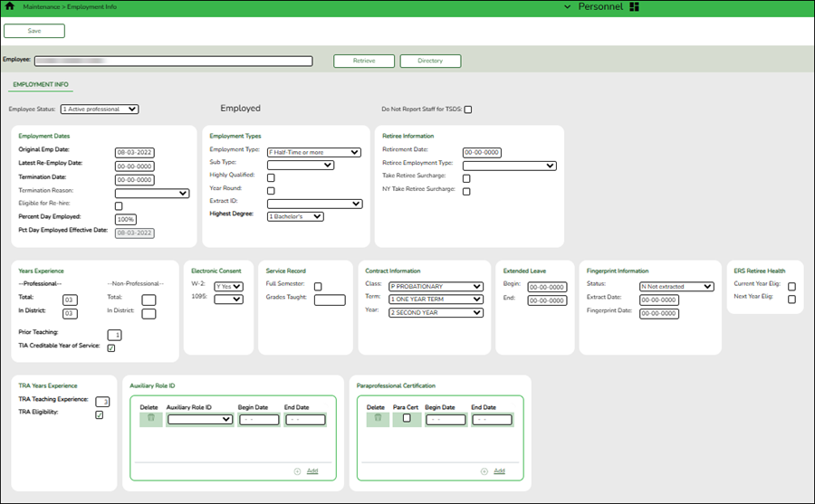The width and height of the screenshot is (815, 504).
Task: Click the Grades Taught field
Action: tap(330, 300)
